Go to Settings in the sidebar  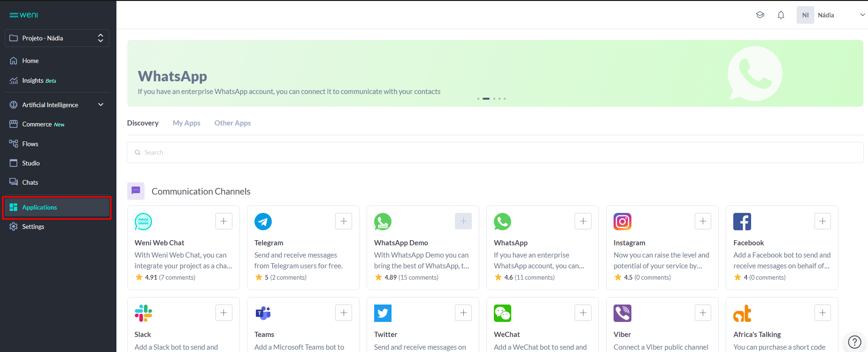(x=33, y=227)
